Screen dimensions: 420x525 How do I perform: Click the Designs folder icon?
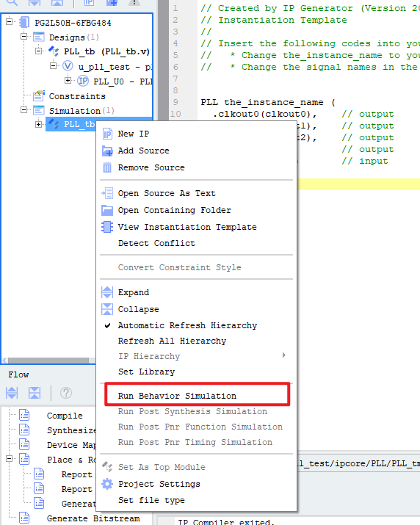(x=38, y=37)
